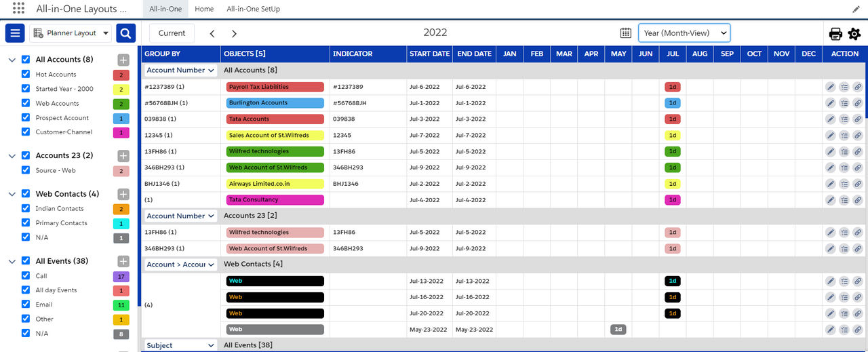This screenshot has height=352, width=868.
Task: Open the settings gear icon
Action: click(854, 33)
